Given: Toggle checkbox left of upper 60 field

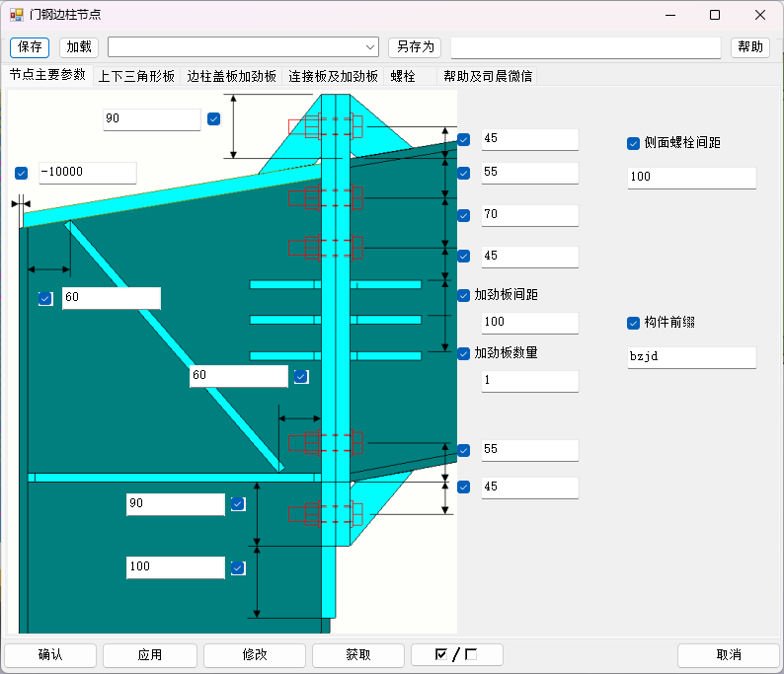Looking at the screenshot, I should [45, 299].
